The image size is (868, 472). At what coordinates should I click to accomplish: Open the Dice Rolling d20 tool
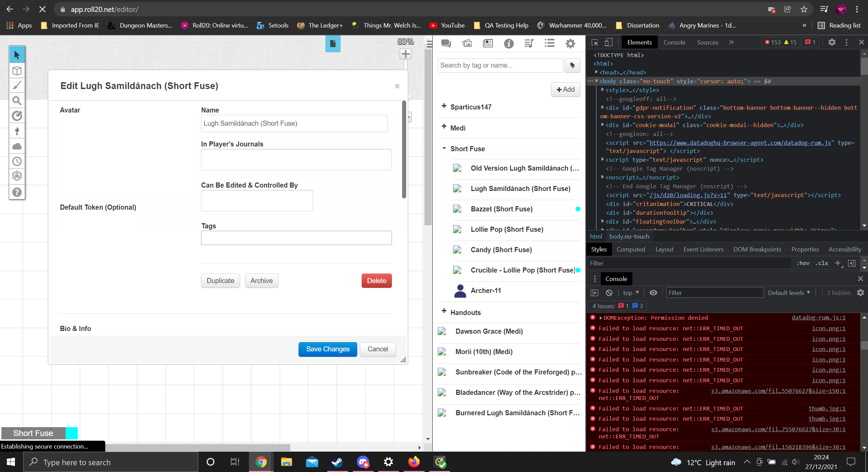[x=17, y=176]
